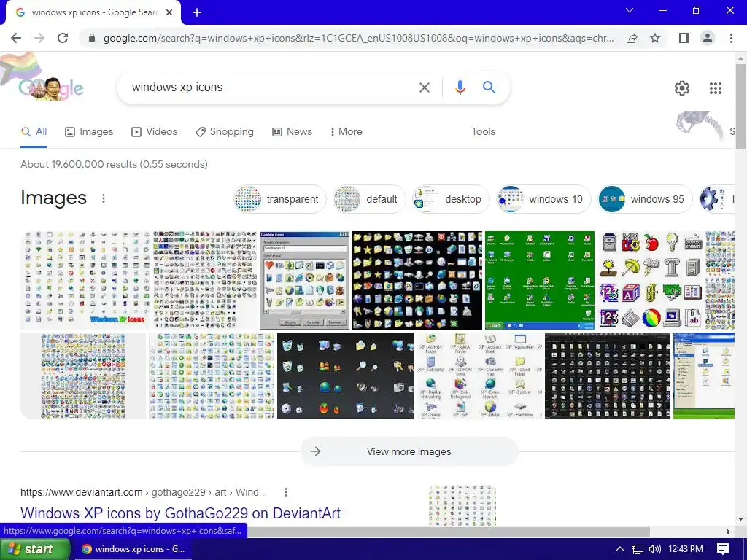
Task: Bookmark this page with the star icon
Action: point(655,38)
